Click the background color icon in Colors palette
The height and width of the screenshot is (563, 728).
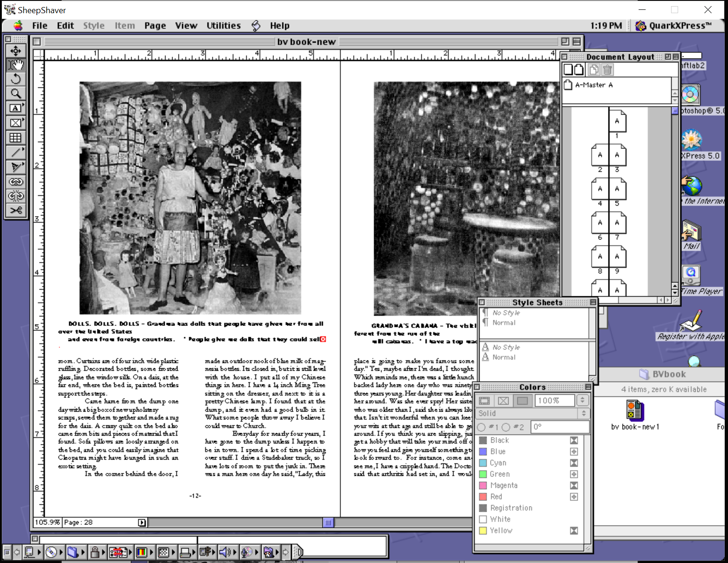click(522, 401)
